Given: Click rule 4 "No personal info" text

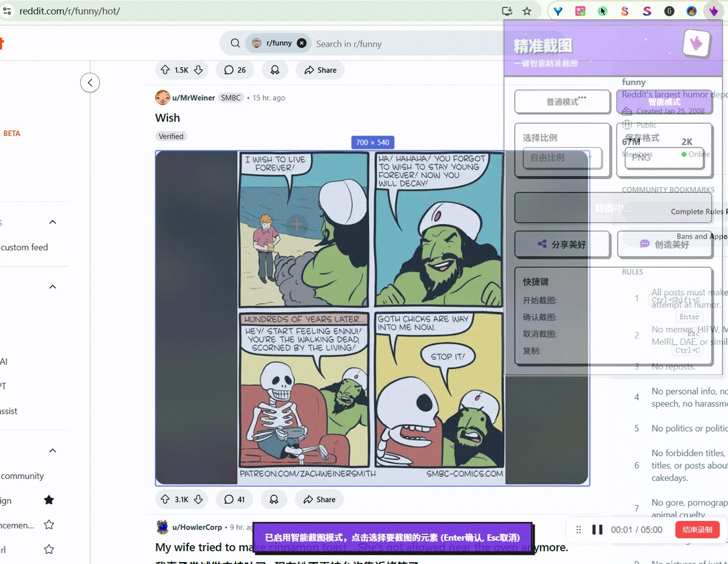Looking at the screenshot, I should click(690, 397).
